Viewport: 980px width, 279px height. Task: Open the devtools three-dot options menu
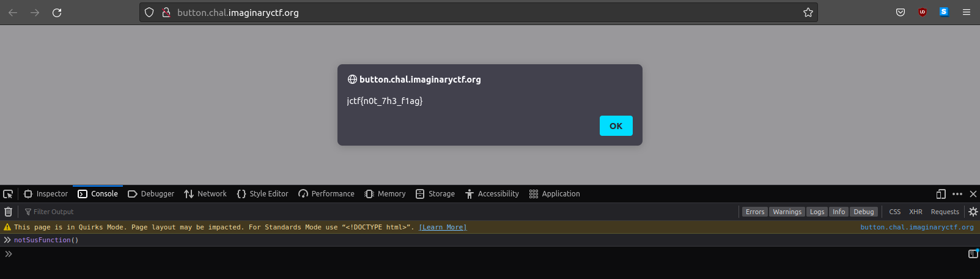[957, 194]
